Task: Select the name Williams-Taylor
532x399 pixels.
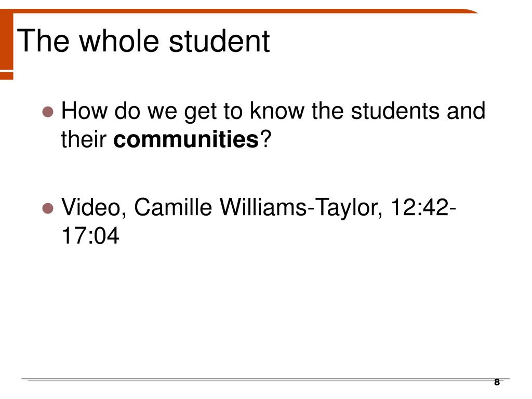Action: point(299,208)
